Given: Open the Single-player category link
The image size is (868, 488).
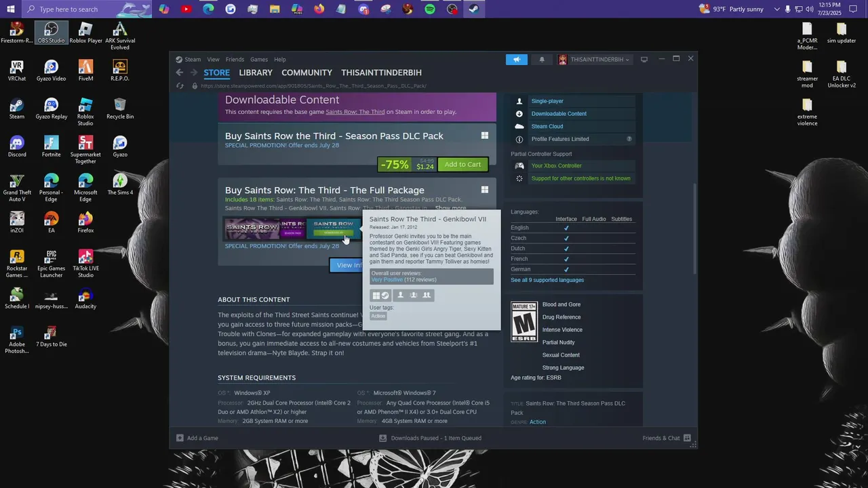Looking at the screenshot, I should [x=547, y=101].
